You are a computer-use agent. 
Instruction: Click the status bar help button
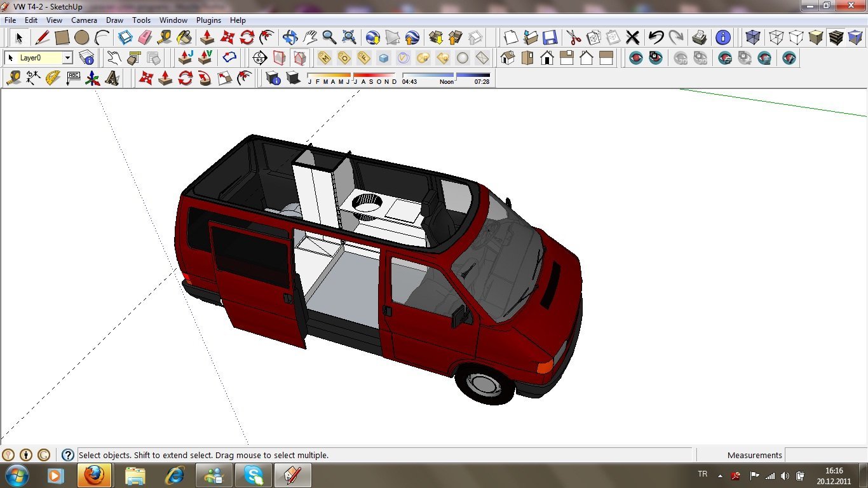[x=68, y=455]
